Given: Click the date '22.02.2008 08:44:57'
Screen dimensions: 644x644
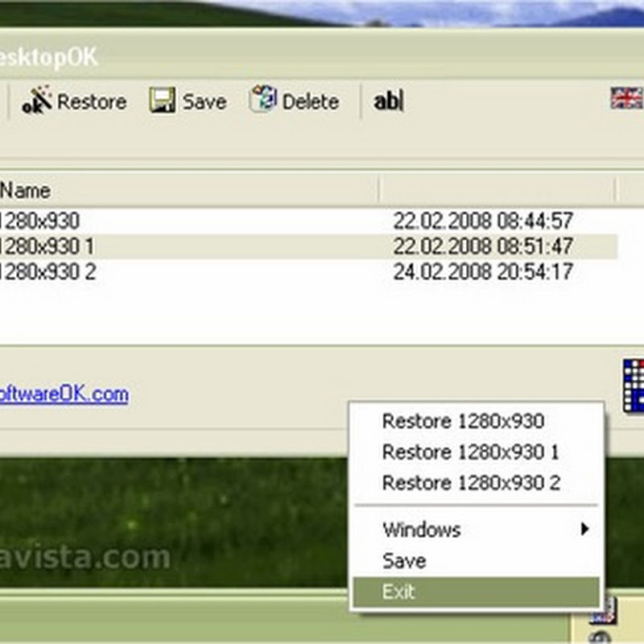Looking at the screenshot, I should click(483, 221).
